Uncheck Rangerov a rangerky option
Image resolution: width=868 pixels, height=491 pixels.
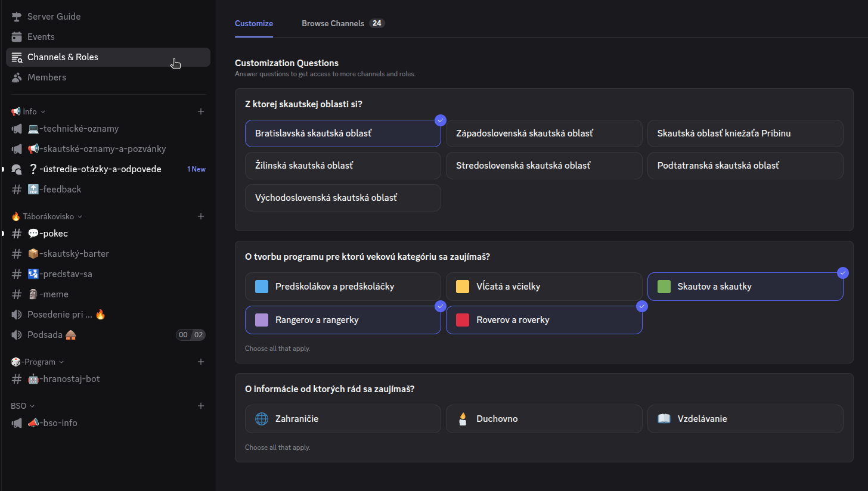click(343, 320)
